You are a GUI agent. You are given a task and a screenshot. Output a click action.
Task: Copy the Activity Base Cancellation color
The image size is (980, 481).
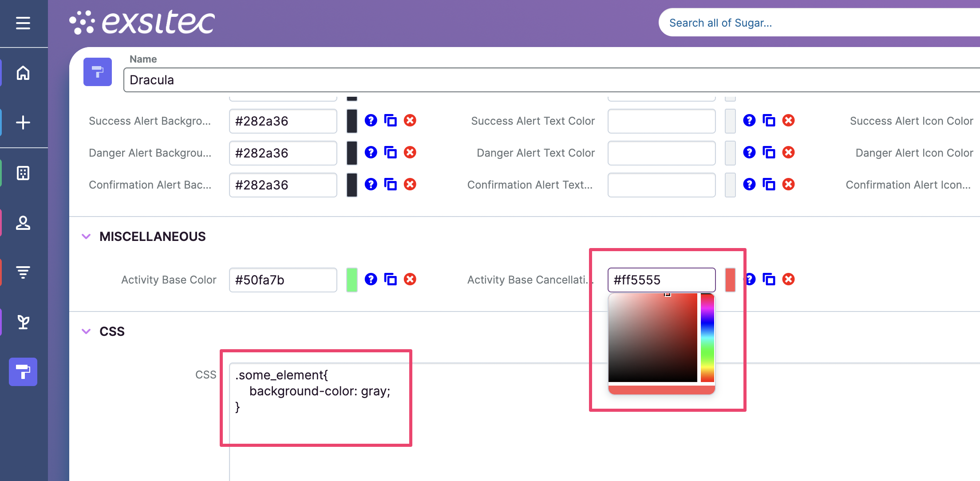(769, 280)
